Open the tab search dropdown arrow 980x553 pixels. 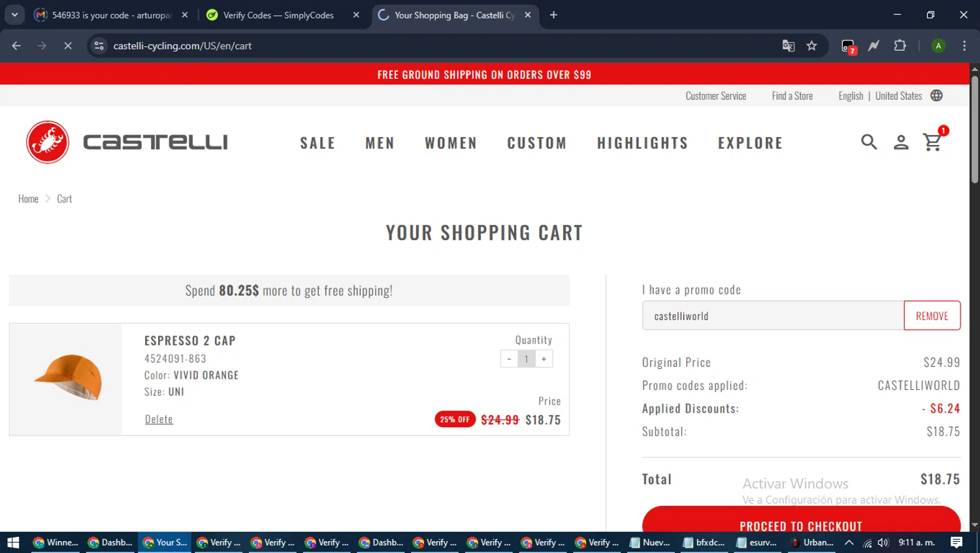coord(14,14)
